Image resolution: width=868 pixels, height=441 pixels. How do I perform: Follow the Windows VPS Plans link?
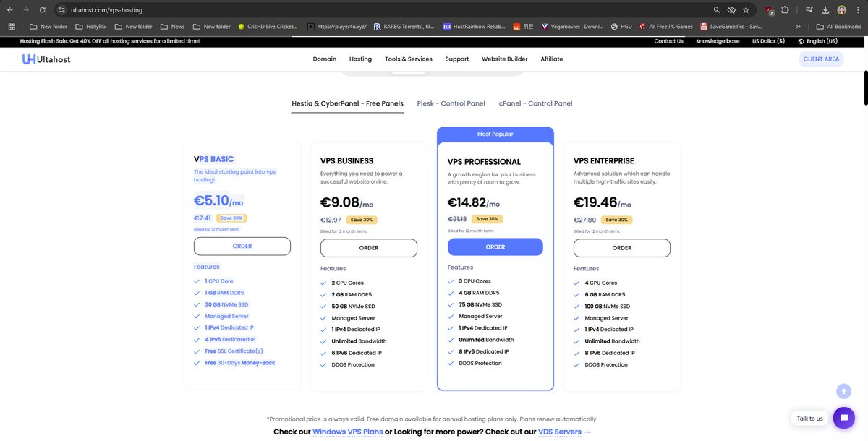[347, 432]
